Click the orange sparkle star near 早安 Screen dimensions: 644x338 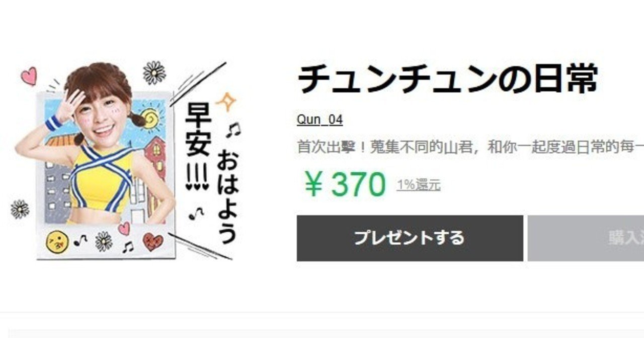coord(226,102)
